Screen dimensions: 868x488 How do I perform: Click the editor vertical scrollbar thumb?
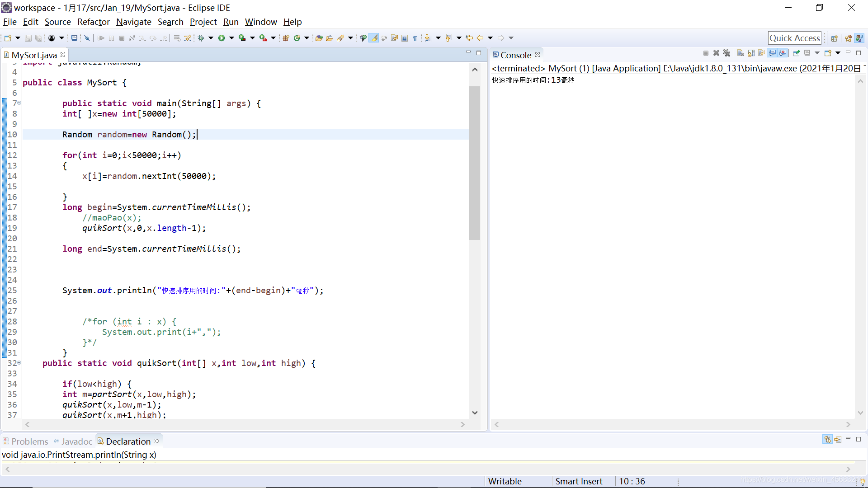(474, 163)
